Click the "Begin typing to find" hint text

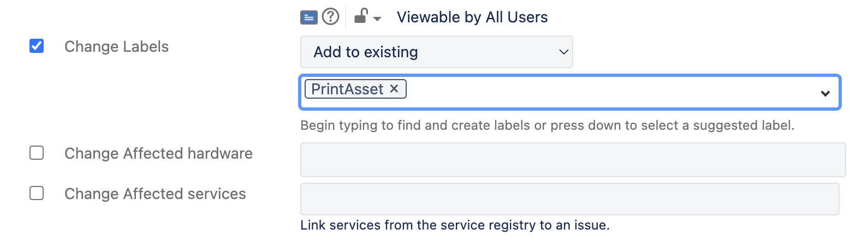(547, 125)
